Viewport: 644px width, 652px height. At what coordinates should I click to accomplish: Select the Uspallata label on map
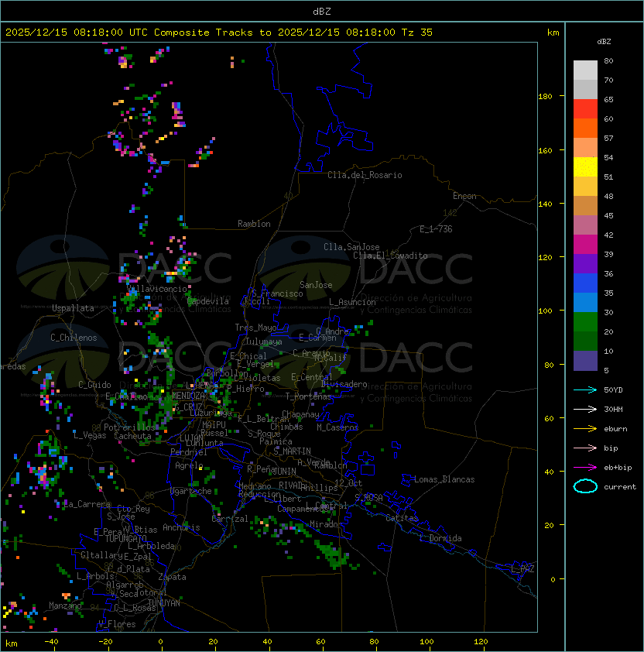pyautogui.click(x=73, y=308)
